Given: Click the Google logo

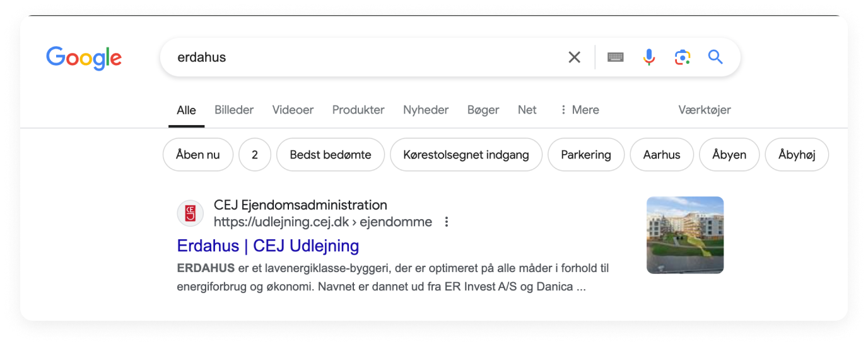Looking at the screenshot, I should pos(84,57).
